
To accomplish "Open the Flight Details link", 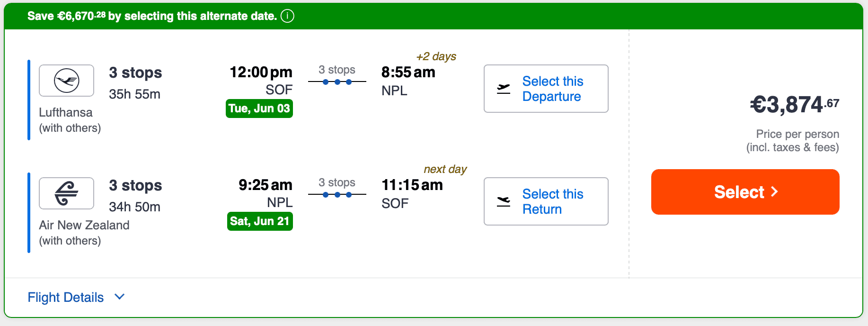I will click(x=66, y=297).
